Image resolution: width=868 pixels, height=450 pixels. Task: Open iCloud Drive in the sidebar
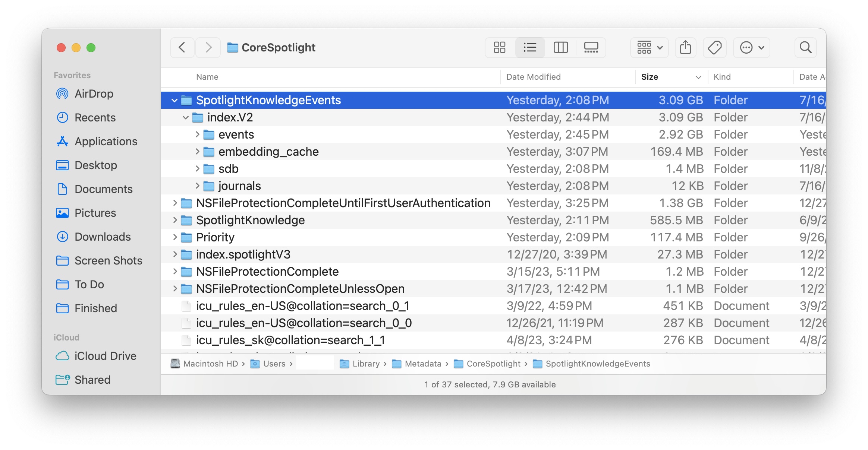106,356
